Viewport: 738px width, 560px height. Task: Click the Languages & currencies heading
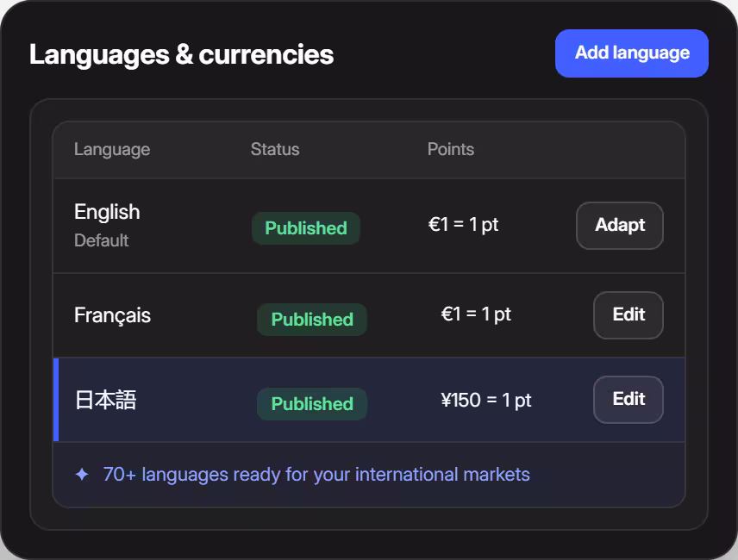pos(181,54)
